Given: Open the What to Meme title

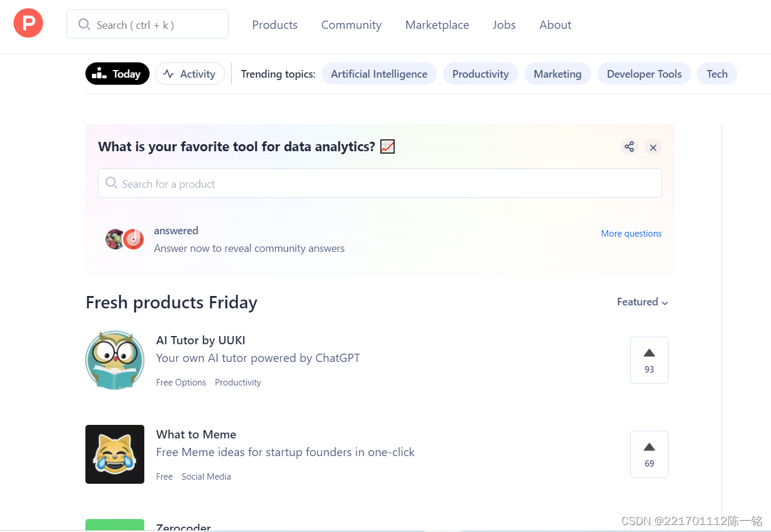Looking at the screenshot, I should click(196, 434).
